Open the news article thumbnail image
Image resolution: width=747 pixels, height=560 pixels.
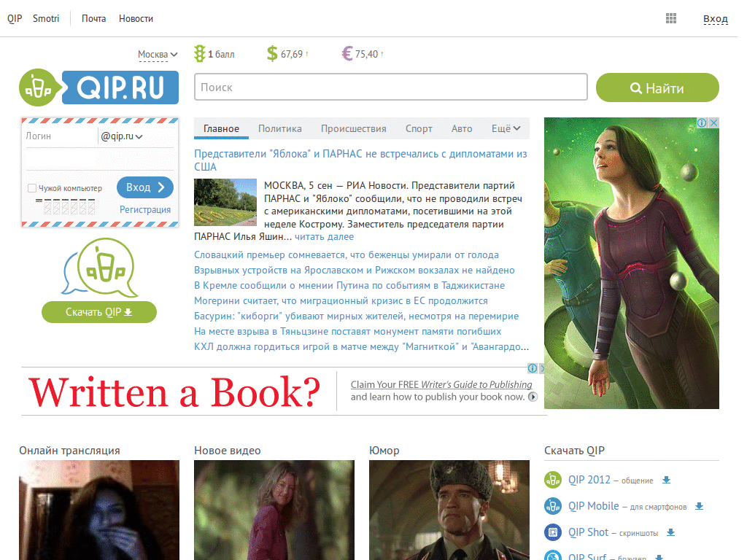[225, 203]
